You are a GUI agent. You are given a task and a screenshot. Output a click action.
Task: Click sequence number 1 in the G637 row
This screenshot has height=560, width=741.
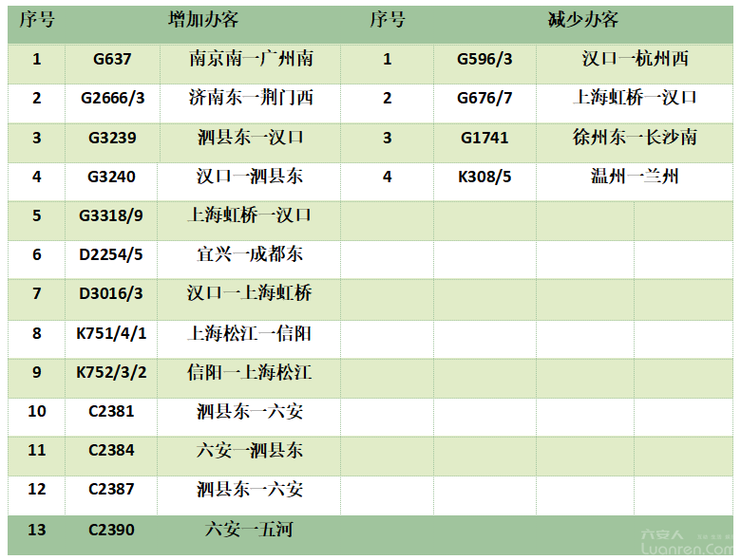(x=37, y=59)
